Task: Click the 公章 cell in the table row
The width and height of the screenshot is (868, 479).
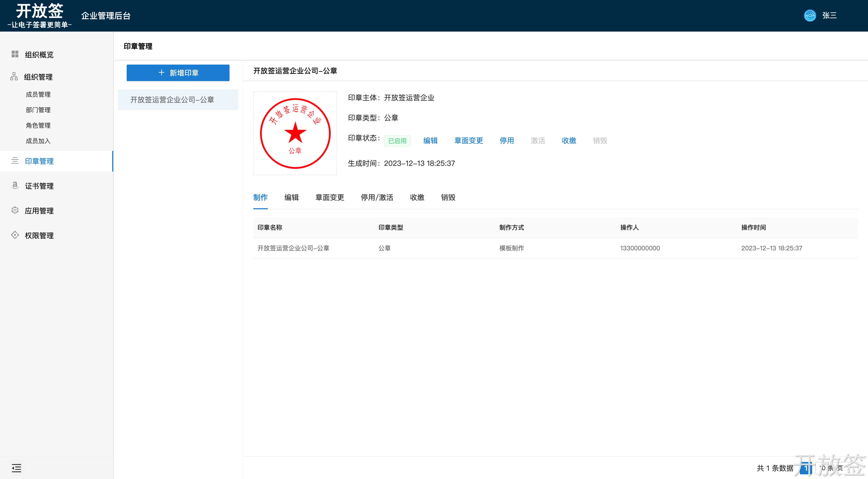Action: (x=384, y=248)
